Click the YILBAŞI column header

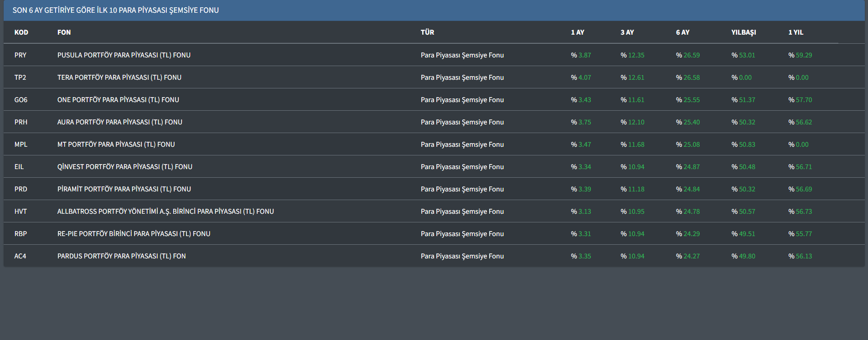(x=743, y=32)
